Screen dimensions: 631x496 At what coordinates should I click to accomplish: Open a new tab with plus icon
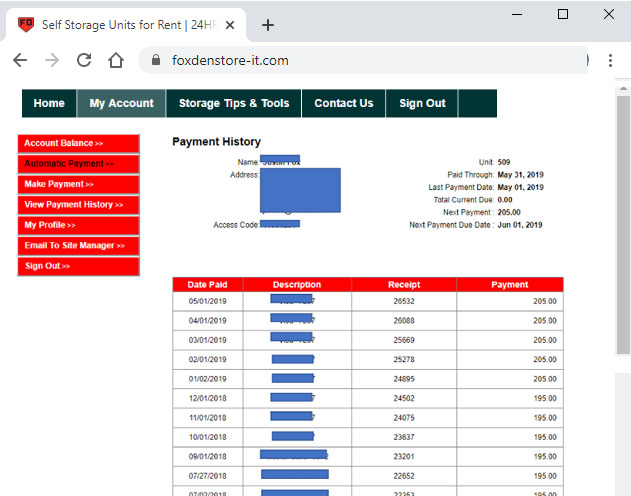(267, 25)
